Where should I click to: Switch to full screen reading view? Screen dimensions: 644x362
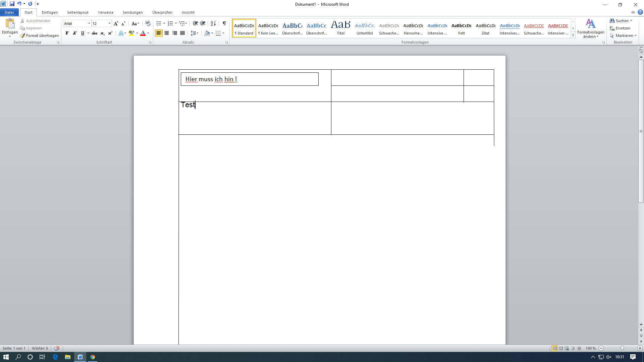[561, 349]
